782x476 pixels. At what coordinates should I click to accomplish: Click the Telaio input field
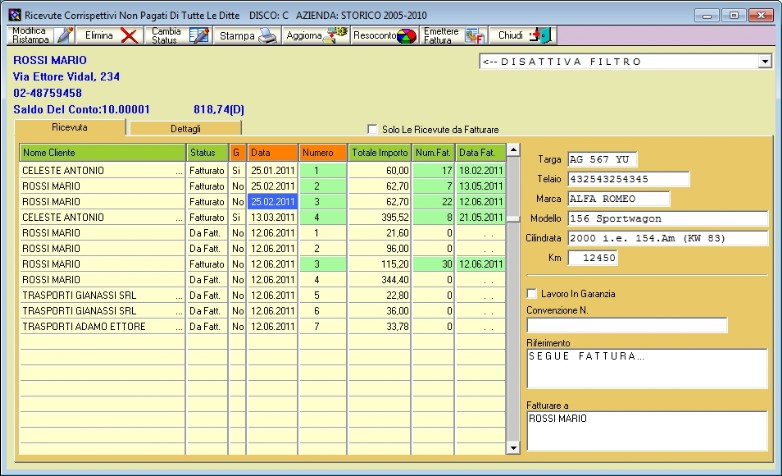(629, 179)
